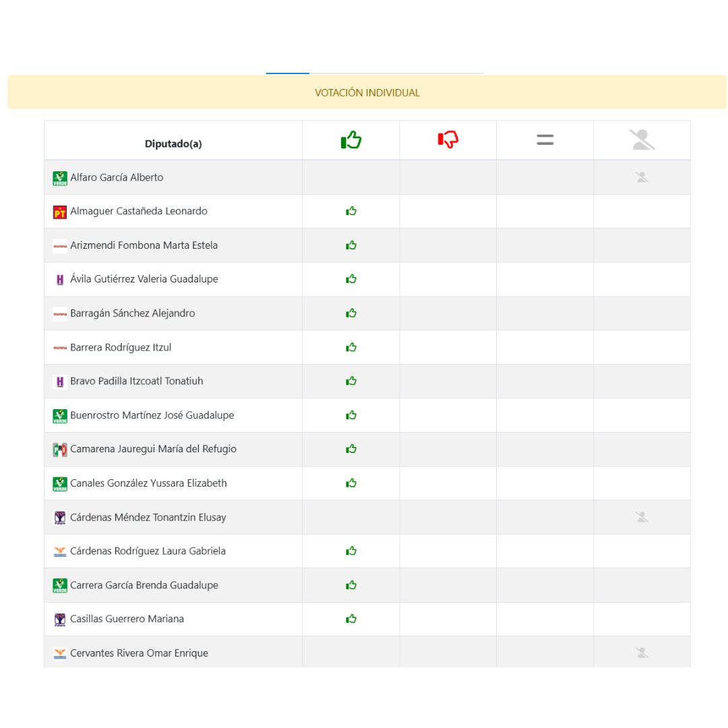Click thumbs-up in Canales González Yussara Elizabeth row
Screen dimensions: 728x728
coord(351,483)
